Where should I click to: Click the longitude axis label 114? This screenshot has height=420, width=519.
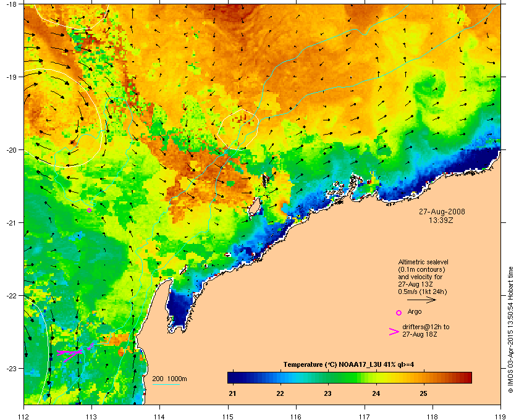click(159, 416)
